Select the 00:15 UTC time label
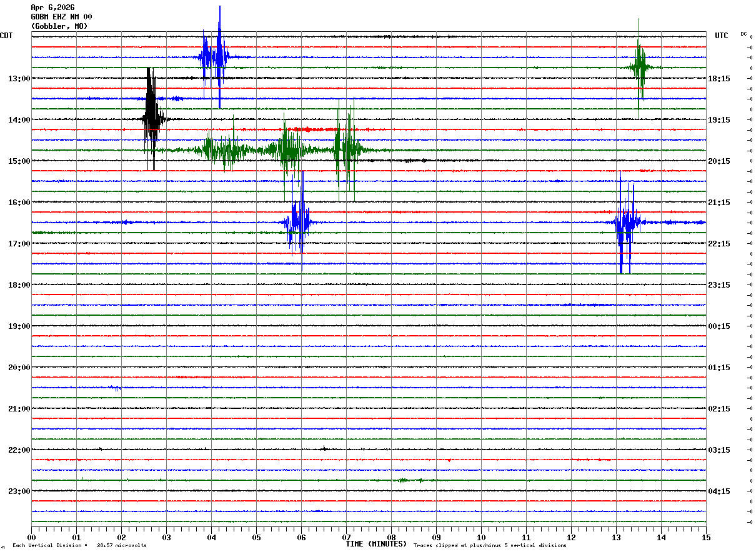The height and width of the screenshot is (554, 756). coord(719,326)
